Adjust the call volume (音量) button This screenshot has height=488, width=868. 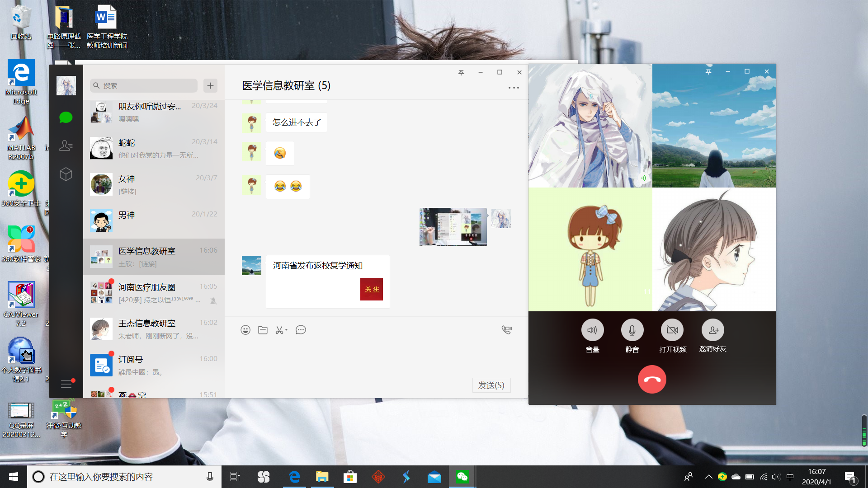pyautogui.click(x=592, y=330)
